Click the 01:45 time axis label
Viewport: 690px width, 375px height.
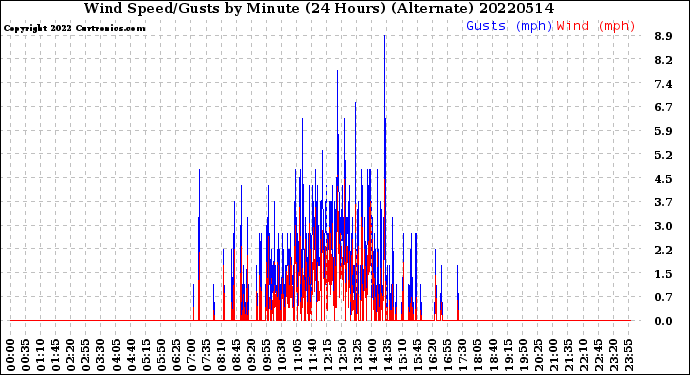(x=55, y=355)
